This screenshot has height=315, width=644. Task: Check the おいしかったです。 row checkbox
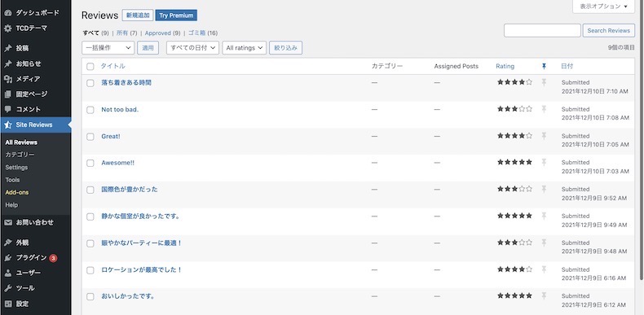[90, 296]
